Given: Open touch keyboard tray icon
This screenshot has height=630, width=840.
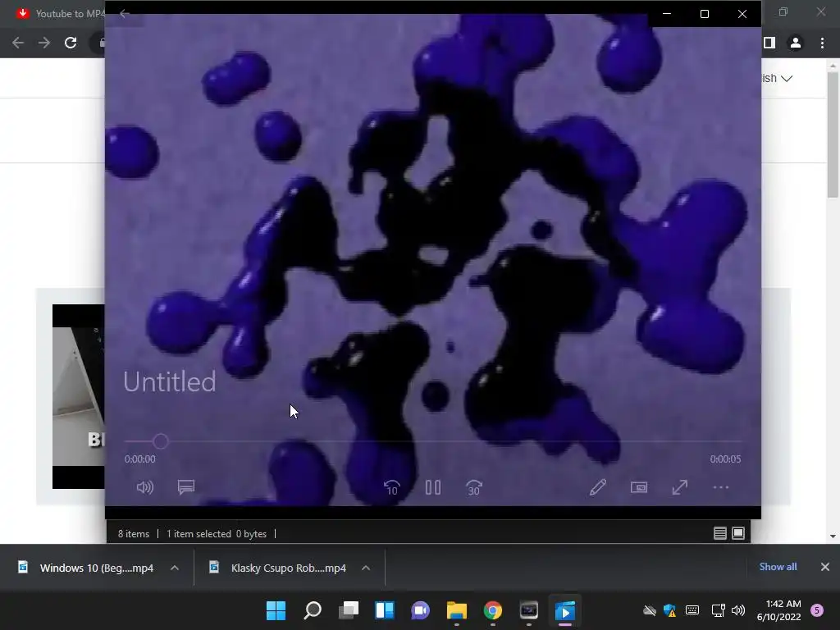Looking at the screenshot, I should [x=692, y=610].
